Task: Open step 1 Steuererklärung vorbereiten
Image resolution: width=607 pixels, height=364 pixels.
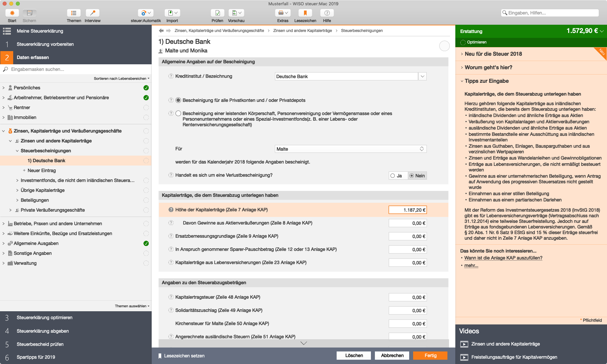Action: 76,44
